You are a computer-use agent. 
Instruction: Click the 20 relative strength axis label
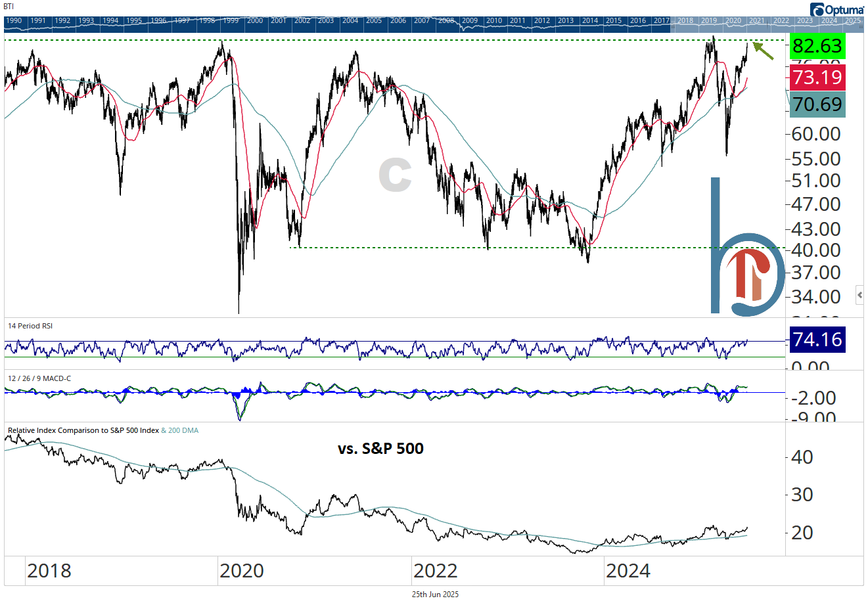802,533
